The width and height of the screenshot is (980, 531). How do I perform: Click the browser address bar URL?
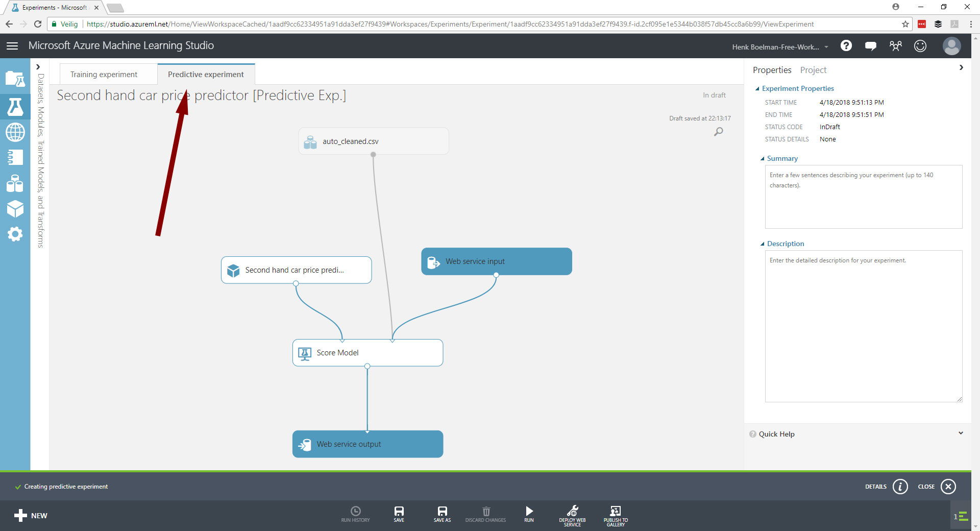[450, 24]
